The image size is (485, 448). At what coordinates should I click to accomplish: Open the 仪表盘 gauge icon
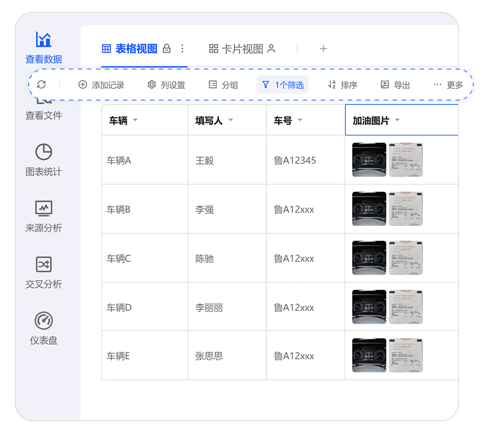(44, 321)
